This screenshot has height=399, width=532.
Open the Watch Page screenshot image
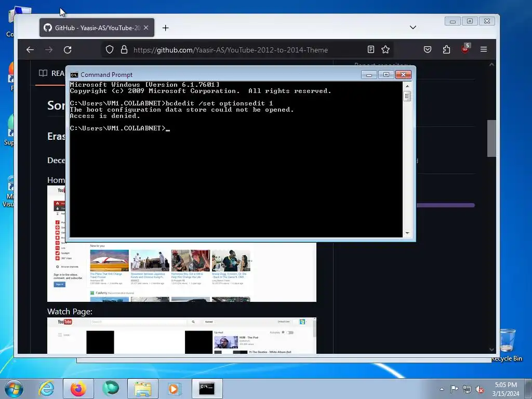coord(181,336)
